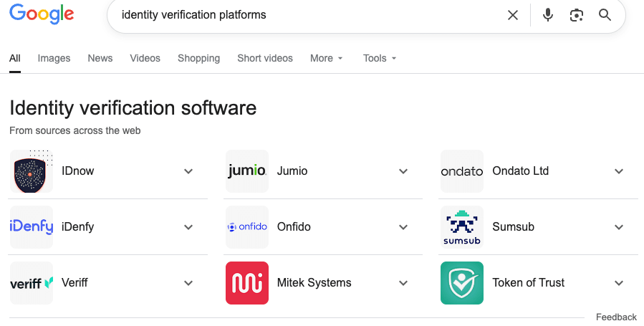Viewport: 644px width, 326px height.
Task: Switch to the Images tab
Action: coord(54,58)
